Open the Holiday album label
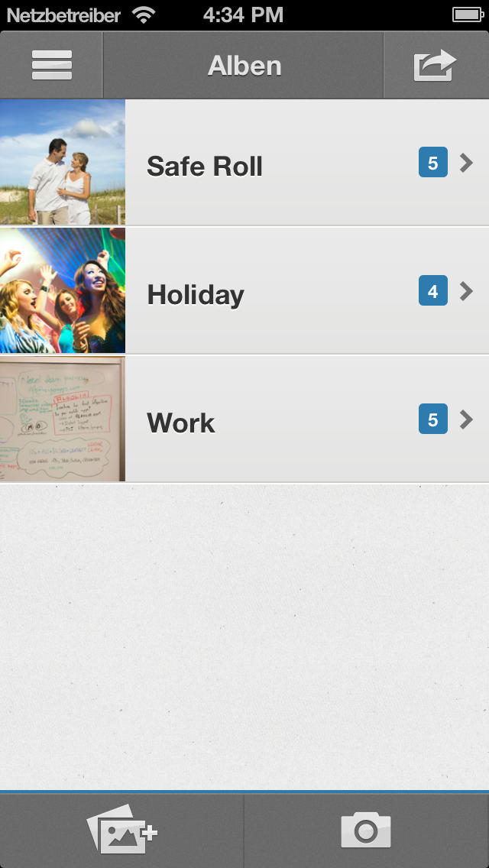Screen dimensions: 489x868 pyautogui.click(x=196, y=295)
